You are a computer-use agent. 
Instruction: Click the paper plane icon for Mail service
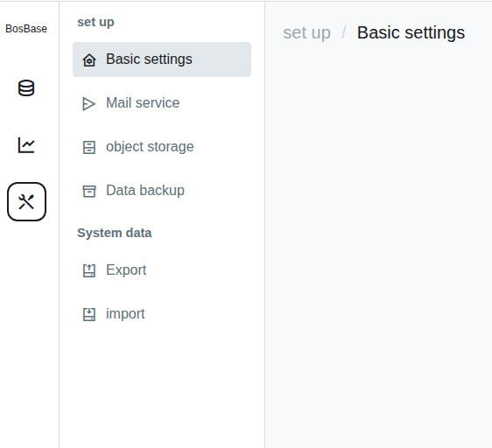point(89,103)
